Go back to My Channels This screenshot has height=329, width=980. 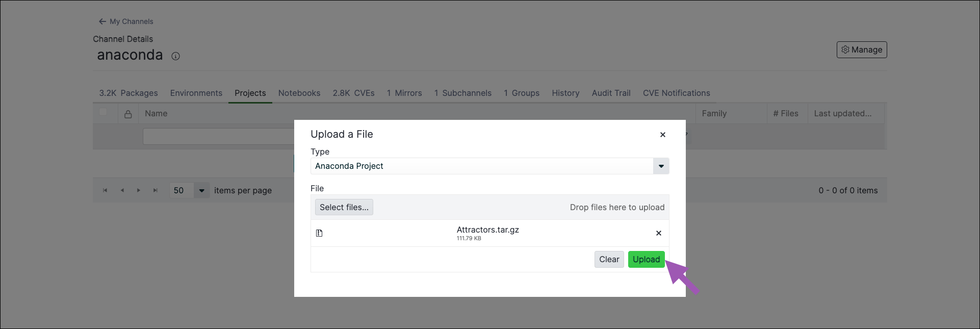point(126,21)
